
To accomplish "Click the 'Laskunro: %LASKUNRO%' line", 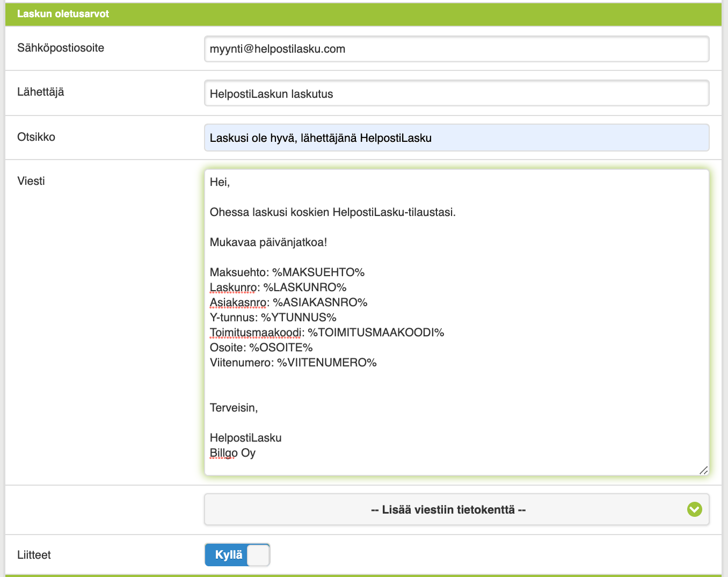I will (278, 287).
